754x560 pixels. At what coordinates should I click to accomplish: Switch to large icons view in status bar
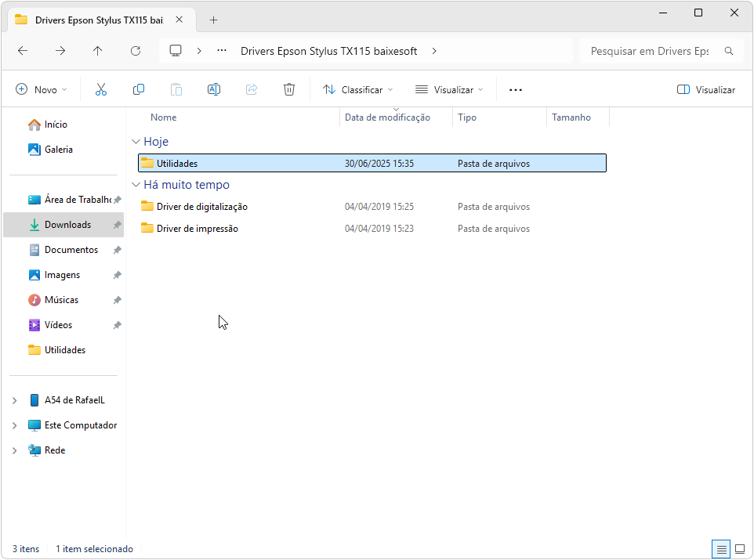(741, 549)
